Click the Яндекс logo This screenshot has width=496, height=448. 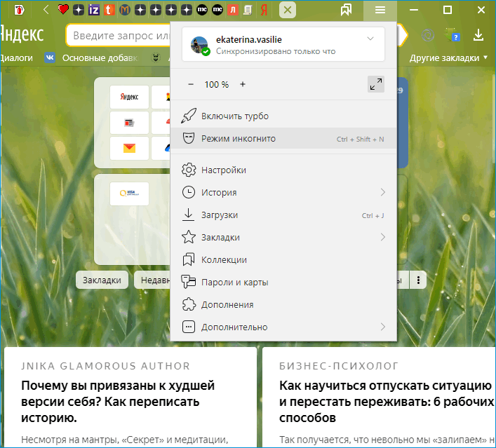[x=22, y=34]
